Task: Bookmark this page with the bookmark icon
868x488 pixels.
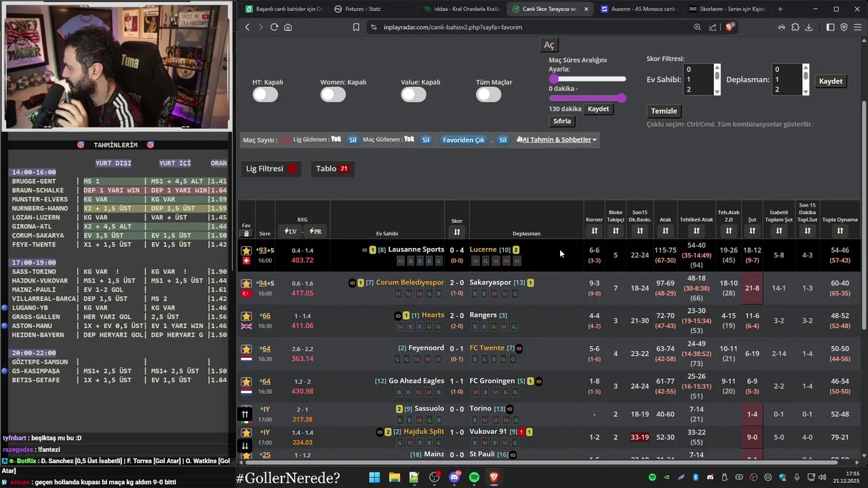Action: [x=356, y=27]
